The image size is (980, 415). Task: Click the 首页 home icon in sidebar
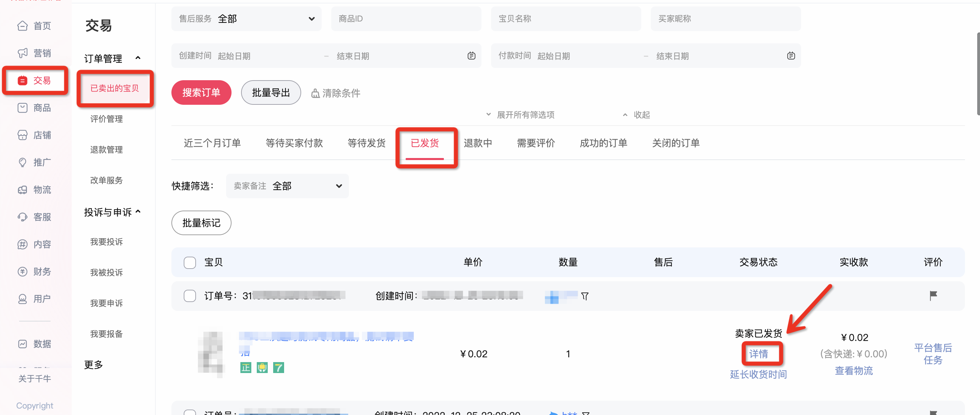[23, 26]
